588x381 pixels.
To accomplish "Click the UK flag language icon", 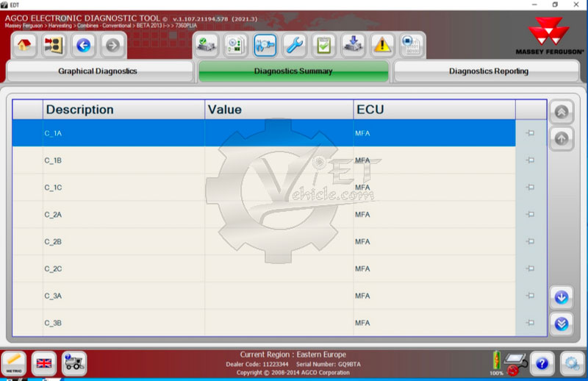I will pos(45,362).
